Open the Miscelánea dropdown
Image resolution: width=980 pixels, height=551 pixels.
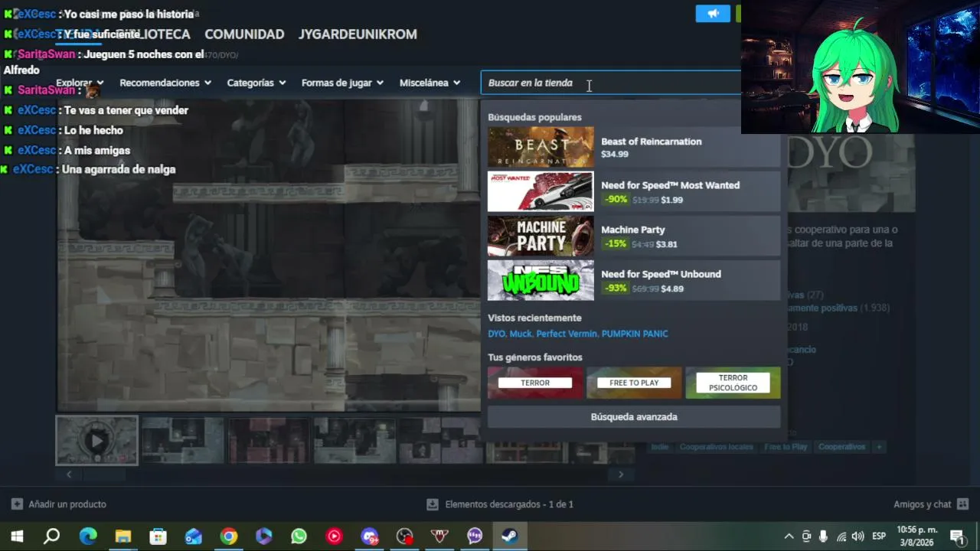tap(430, 83)
